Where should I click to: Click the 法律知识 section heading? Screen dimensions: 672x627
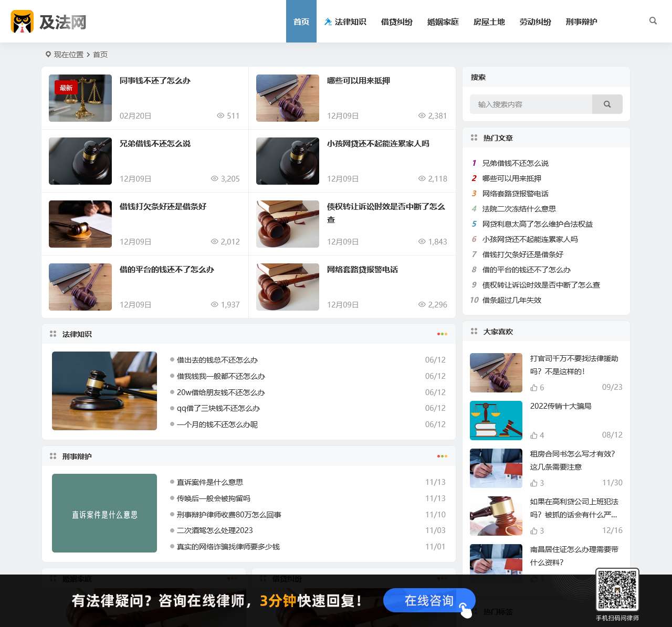click(x=77, y=334)
